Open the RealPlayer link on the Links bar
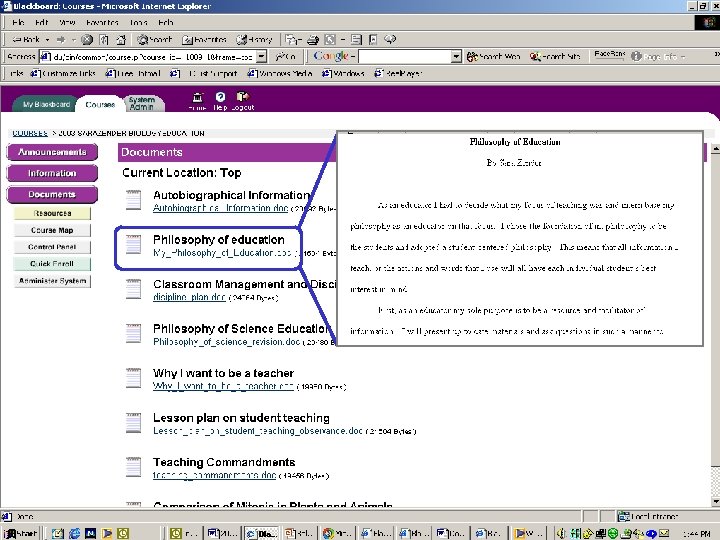The image size is (720, 540). 398,73
